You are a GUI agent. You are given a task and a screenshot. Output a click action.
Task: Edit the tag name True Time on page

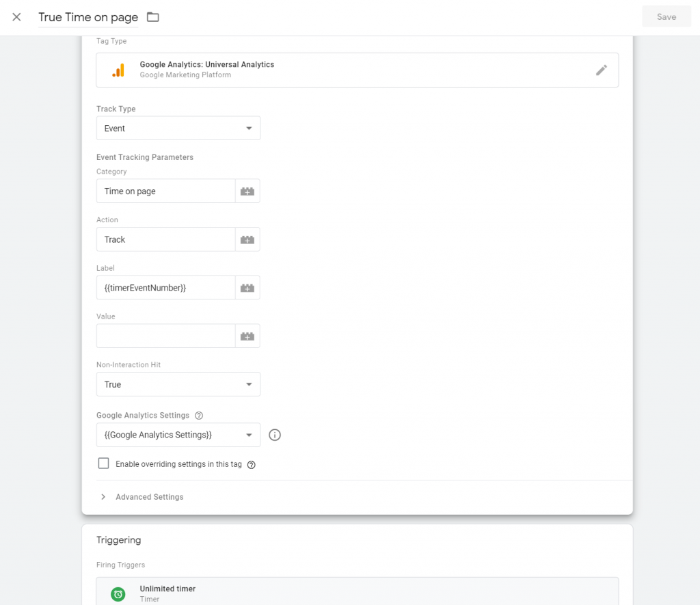88,17
